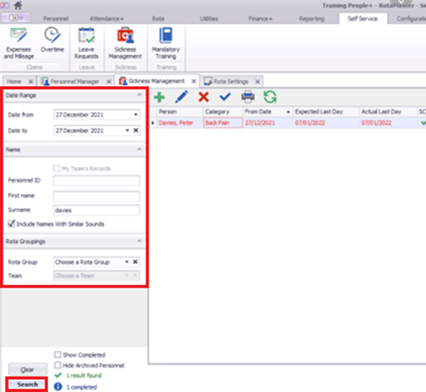This screenshot has height=392, width=426.
Task: Toggle Include Names With Similar Sounds
Action: coord(12,224)
